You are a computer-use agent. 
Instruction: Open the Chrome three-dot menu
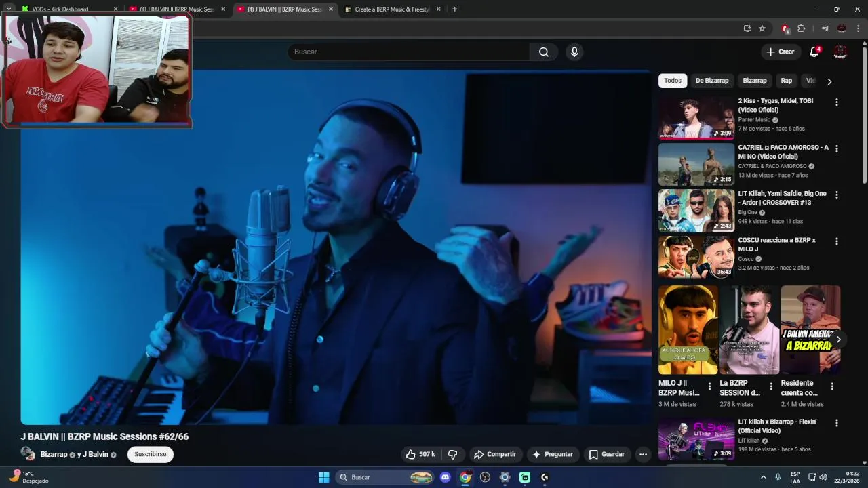(858, 28)
